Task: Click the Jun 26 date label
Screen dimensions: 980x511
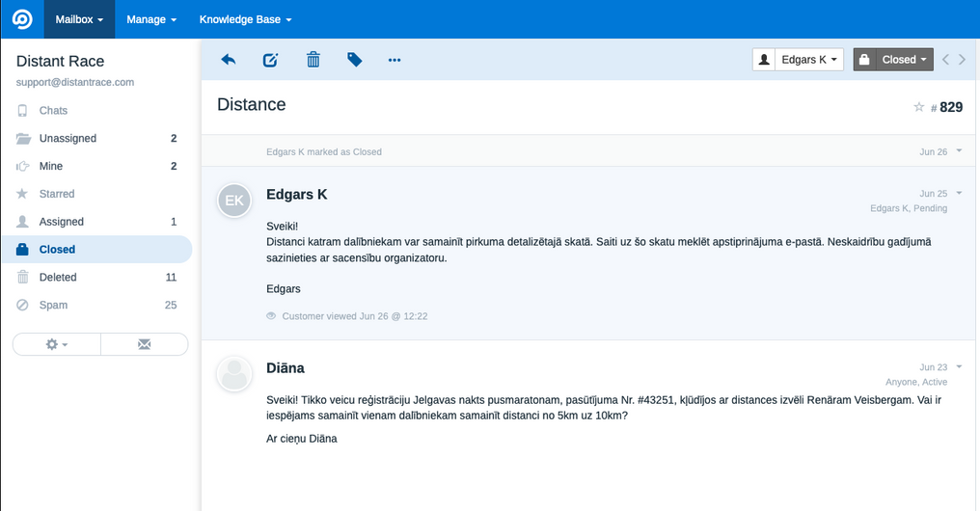Action: click(933, 151)
